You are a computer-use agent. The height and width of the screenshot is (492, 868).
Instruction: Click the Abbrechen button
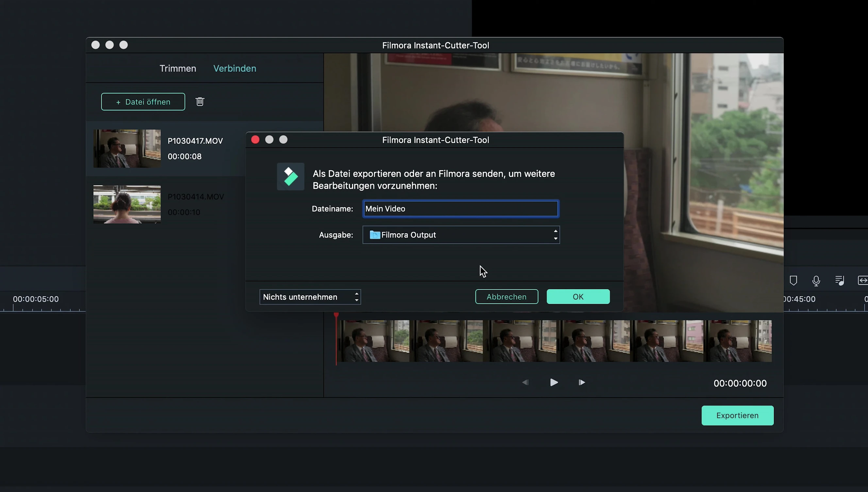pos(507,297)
